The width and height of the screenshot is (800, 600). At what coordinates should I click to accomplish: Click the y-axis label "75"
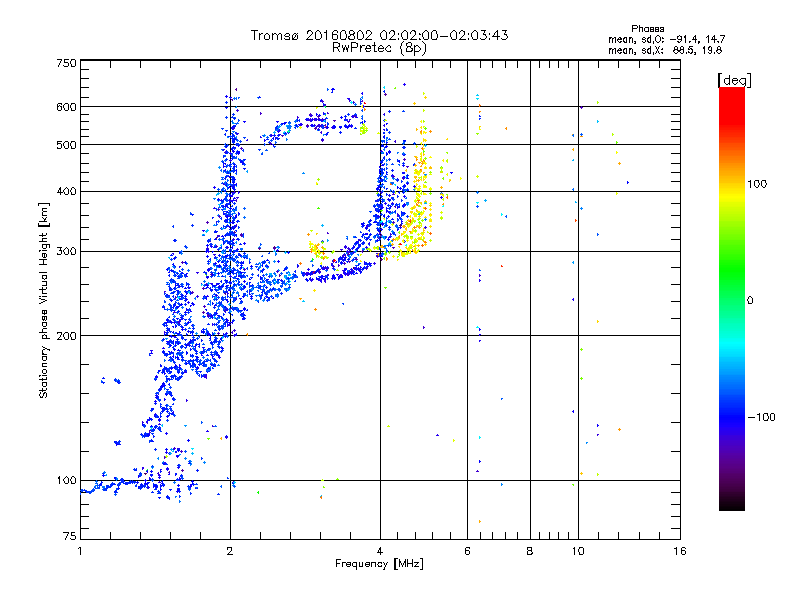point(70,536)
